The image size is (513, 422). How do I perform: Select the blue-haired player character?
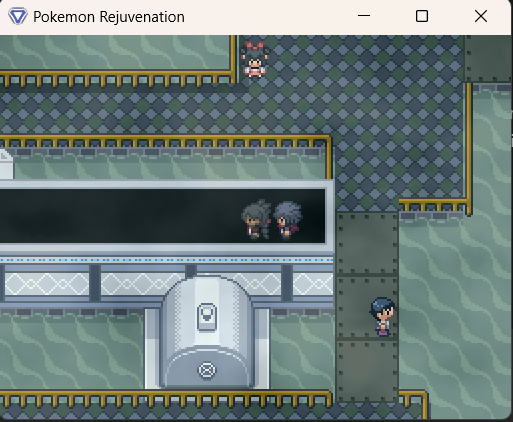pos(383,317)
